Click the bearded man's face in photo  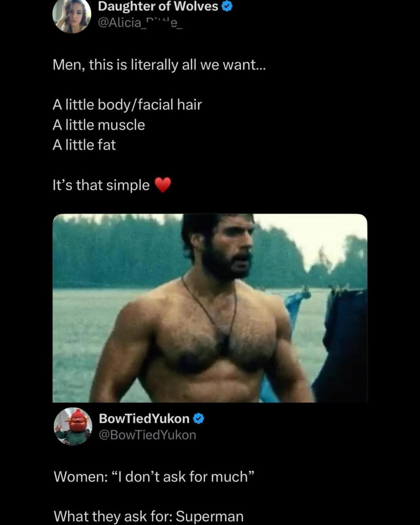[230, 248]
